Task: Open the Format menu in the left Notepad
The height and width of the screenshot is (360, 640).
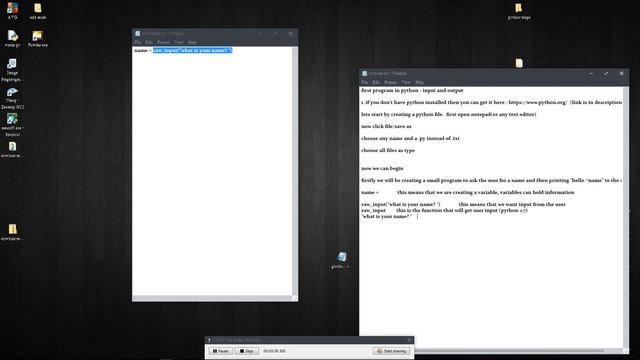Action: (x=163, y=42)
